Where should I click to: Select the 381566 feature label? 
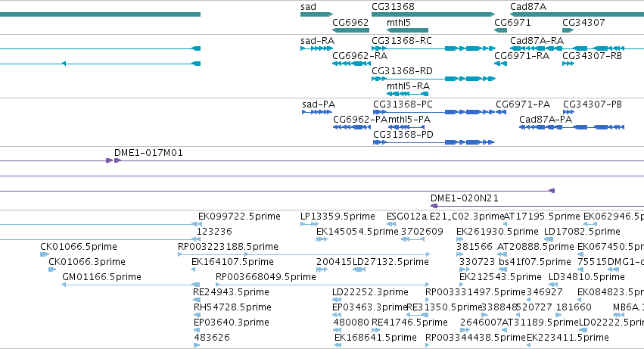coord(474,247)
